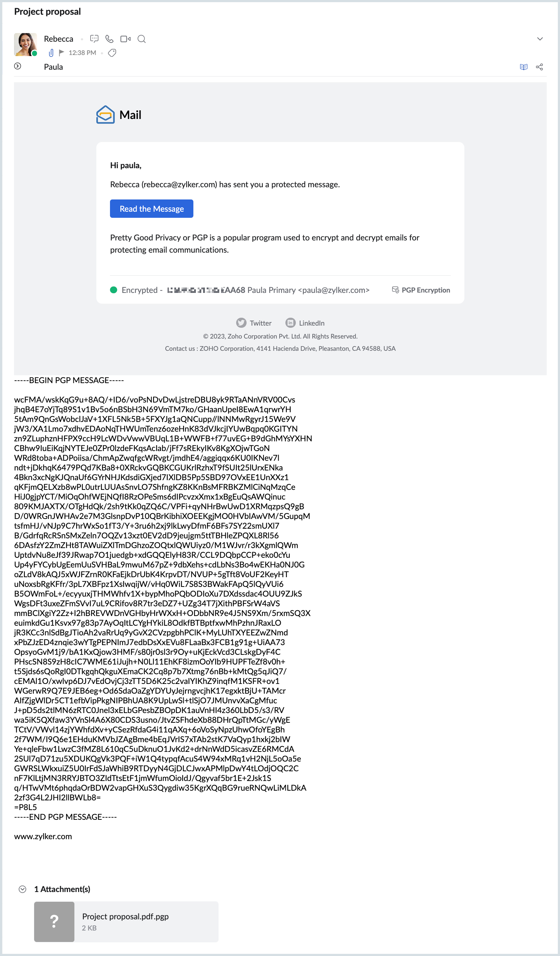Expand recipient details next to Paula

click(18, 66)
